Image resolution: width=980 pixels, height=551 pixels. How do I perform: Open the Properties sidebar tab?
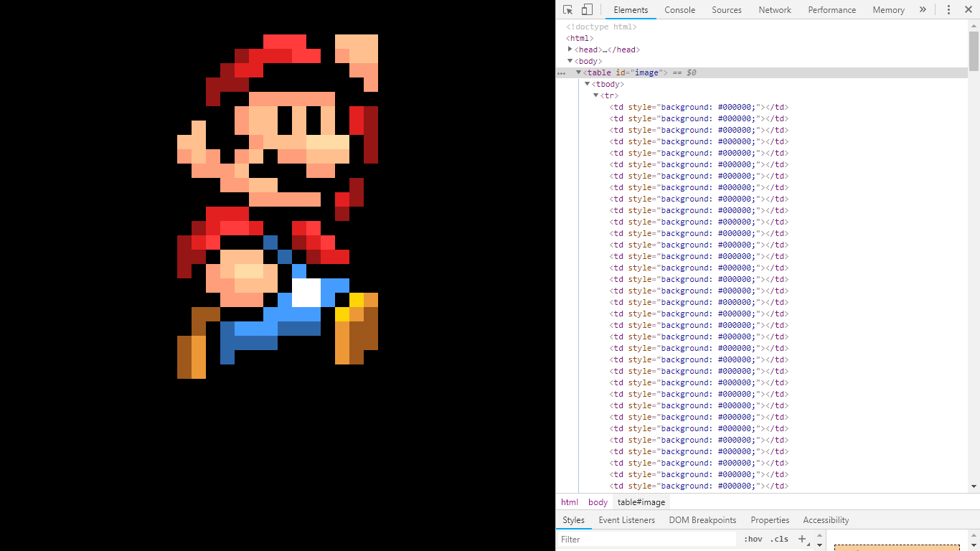(x=770, y=520)
